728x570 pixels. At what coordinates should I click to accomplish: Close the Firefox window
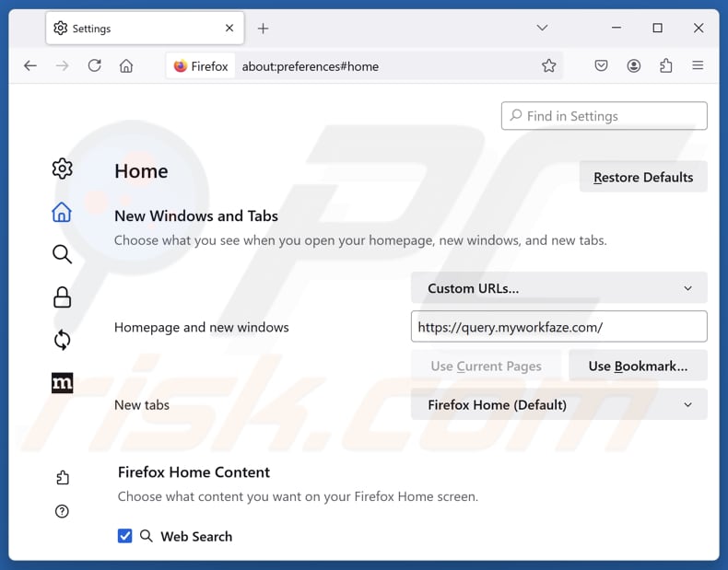coord(699,29)
